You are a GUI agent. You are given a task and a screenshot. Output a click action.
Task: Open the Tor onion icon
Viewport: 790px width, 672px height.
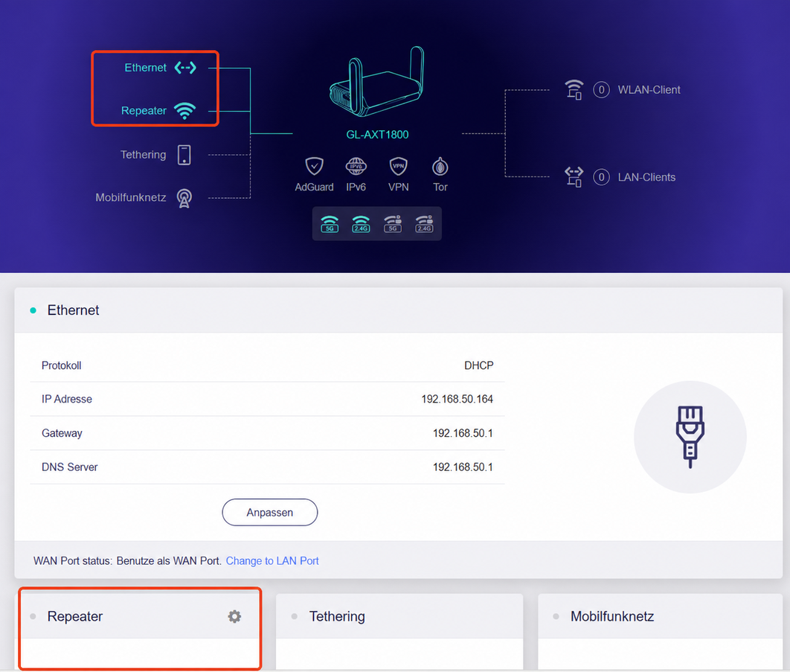(440, 167)
